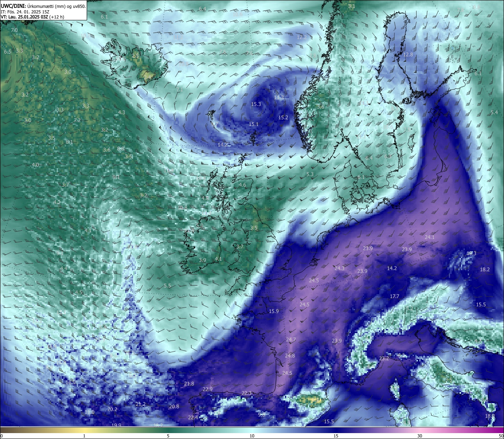Click the 50 tick label on the color scale

[500, 436]
